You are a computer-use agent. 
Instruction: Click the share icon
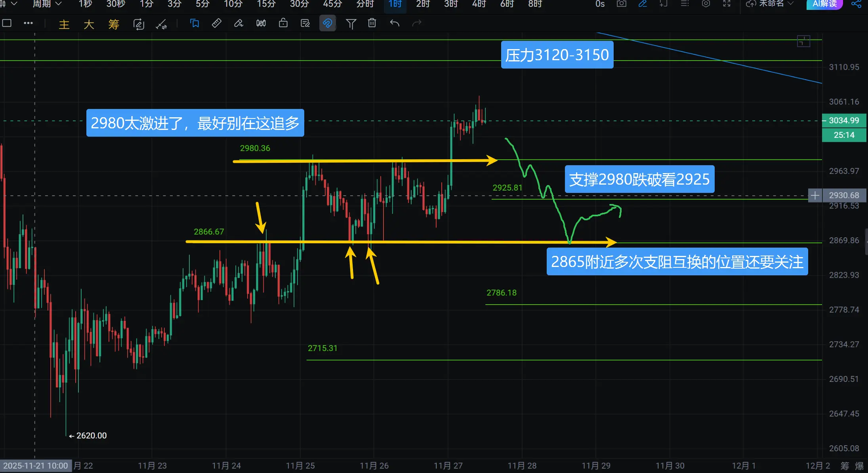(856, 4)
